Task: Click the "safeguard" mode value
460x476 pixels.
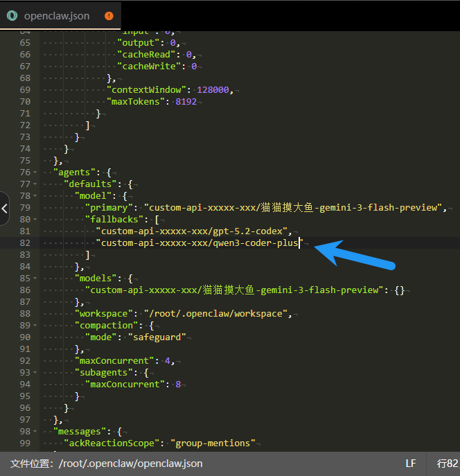Action: point(159,337)
